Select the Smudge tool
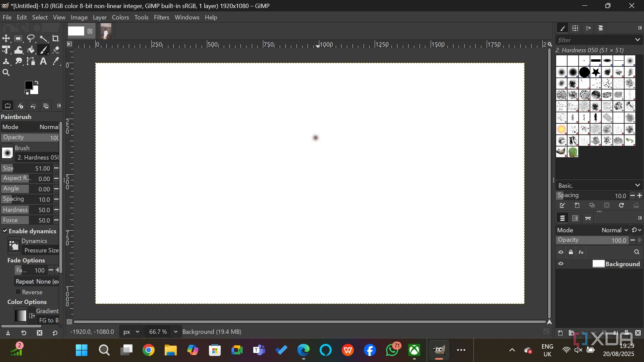 (18, 61)
